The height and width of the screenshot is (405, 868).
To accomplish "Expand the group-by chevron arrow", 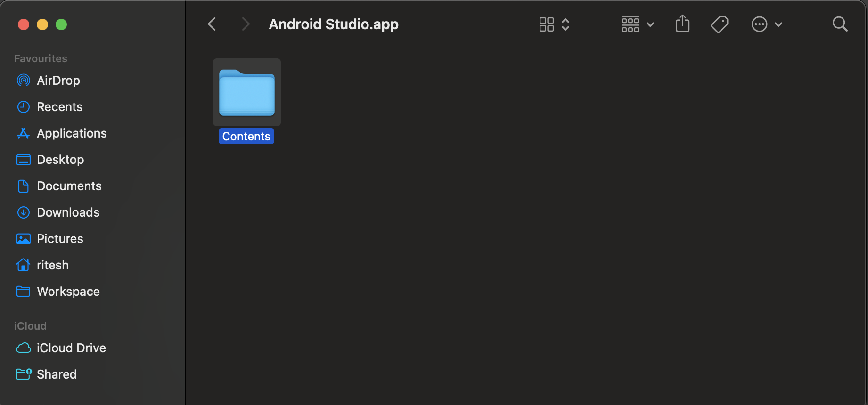I will (x=650, y=24).
